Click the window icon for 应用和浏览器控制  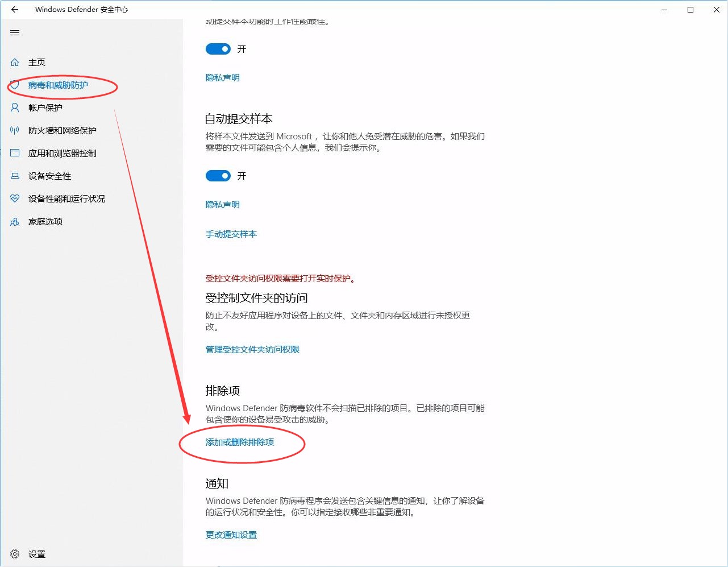[15, 153]
